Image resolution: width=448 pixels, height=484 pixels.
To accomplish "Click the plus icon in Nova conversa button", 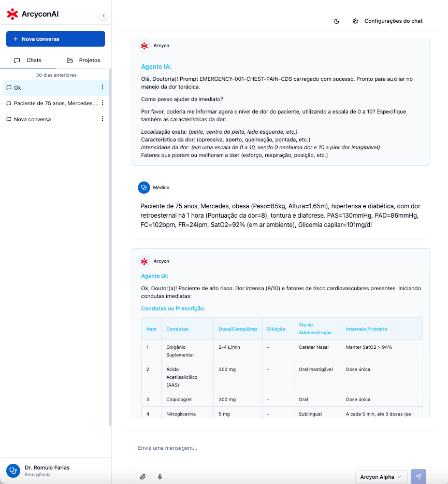I will coord(16,39).
